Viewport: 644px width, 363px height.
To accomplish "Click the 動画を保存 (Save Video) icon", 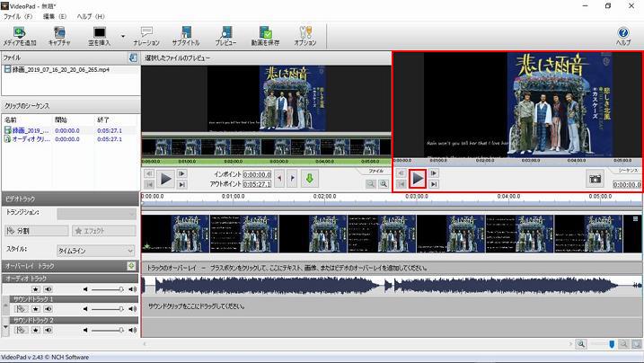I will pos(265,36).
